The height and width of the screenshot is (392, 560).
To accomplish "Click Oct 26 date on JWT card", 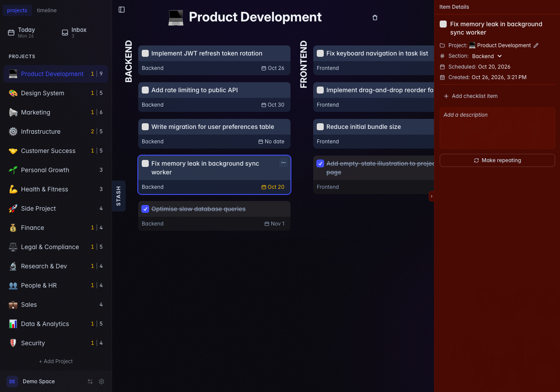I will point(273,68).
